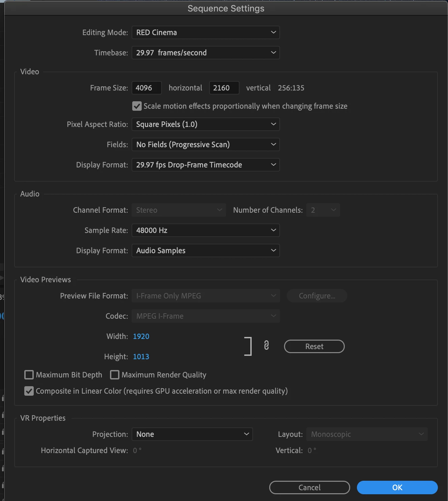Click the Channel Format Stereo dropdown
The image size is (448, 501).
click(179, 210)
